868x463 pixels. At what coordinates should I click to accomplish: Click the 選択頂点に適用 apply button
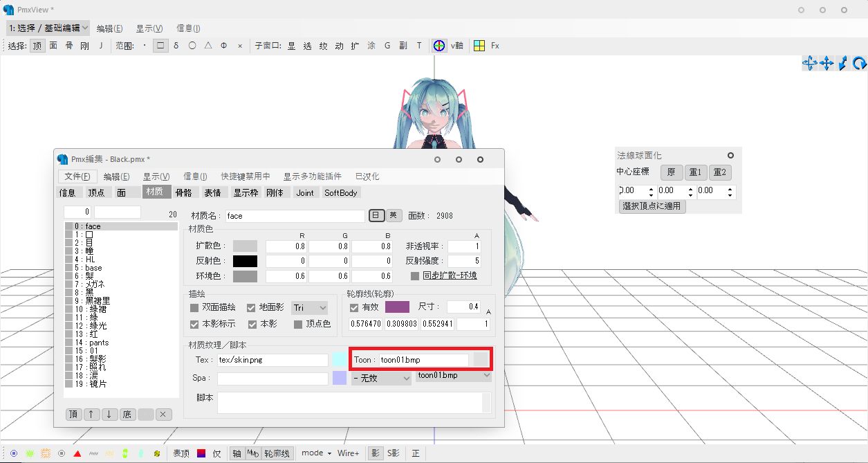tap(652, 206)
